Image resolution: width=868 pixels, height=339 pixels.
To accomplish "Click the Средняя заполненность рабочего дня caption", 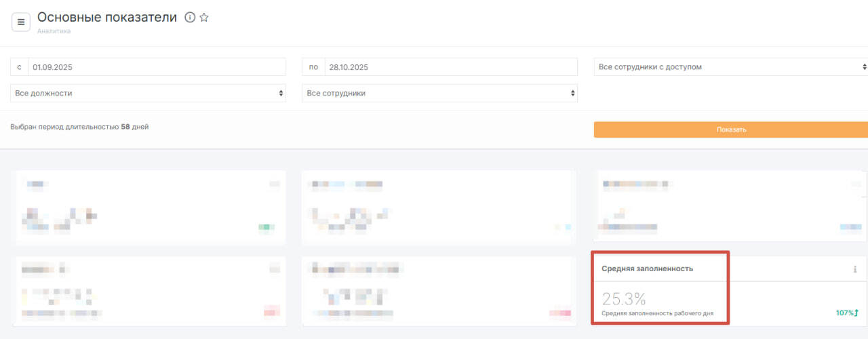I will pyautogui.click(x=657, y=314).
